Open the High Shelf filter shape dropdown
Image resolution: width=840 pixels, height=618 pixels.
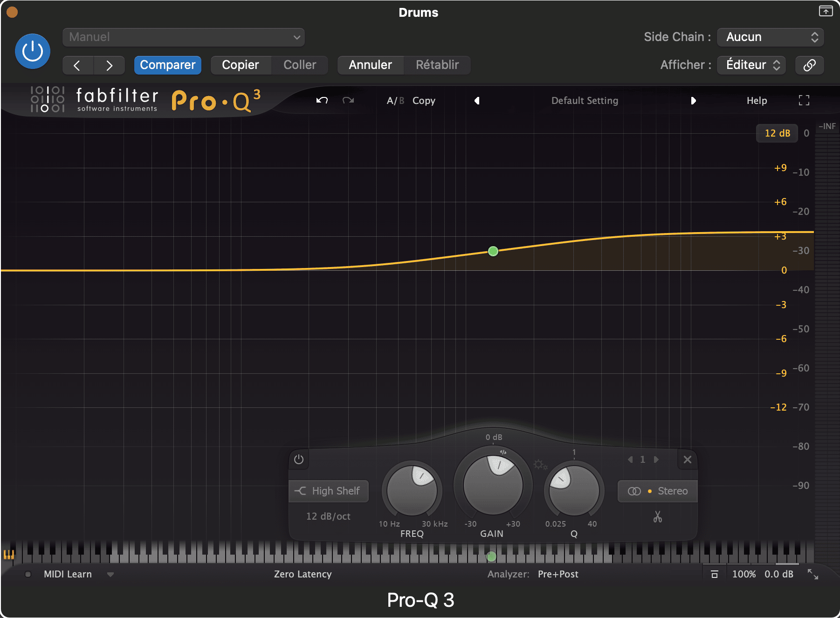tap(329, 491)
